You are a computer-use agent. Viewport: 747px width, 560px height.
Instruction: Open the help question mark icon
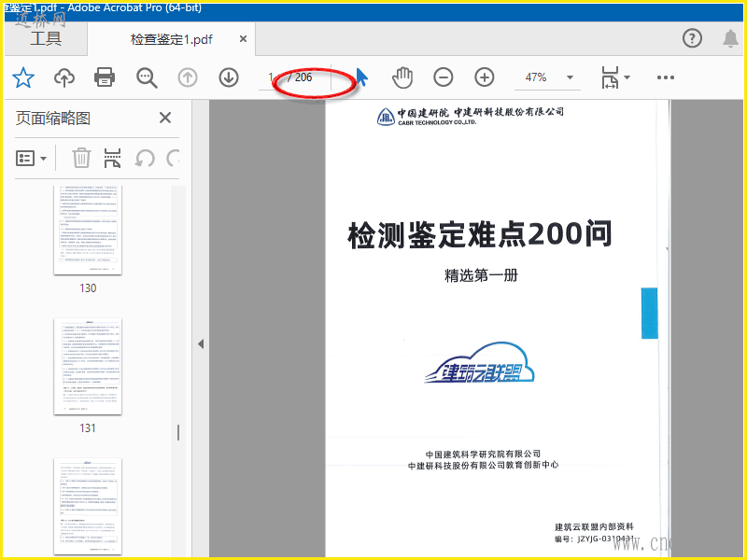click(692, 38)
